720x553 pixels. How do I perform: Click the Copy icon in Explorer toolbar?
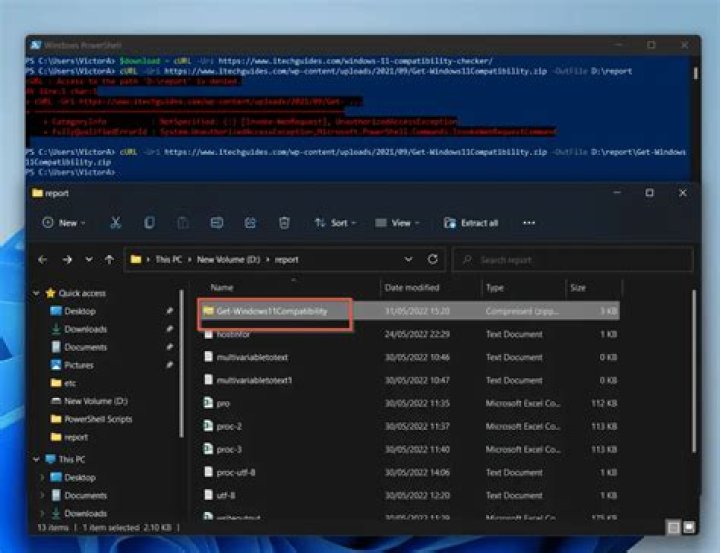[x=150, y=223]
